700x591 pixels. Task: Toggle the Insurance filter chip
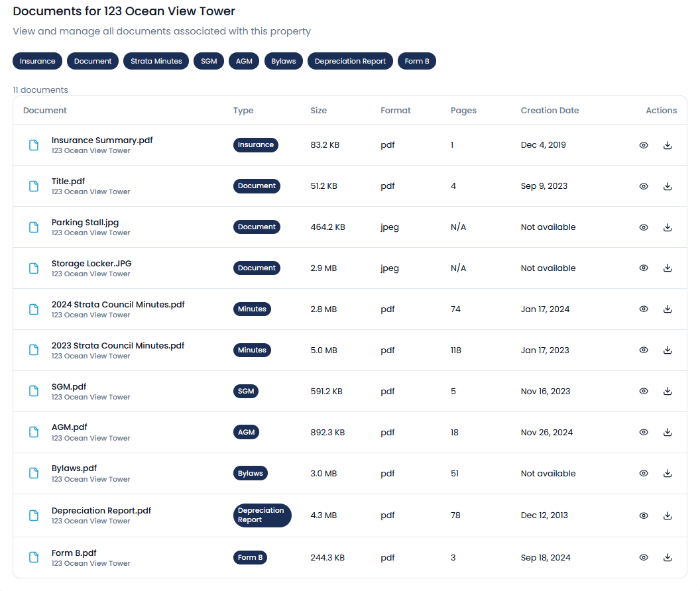pyautogui.click(x=37, y=61)
